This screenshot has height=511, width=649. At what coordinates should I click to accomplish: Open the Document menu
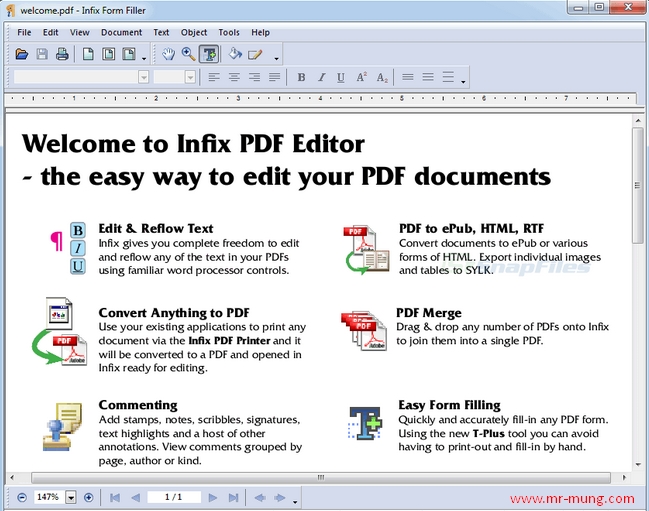[121, 32]
